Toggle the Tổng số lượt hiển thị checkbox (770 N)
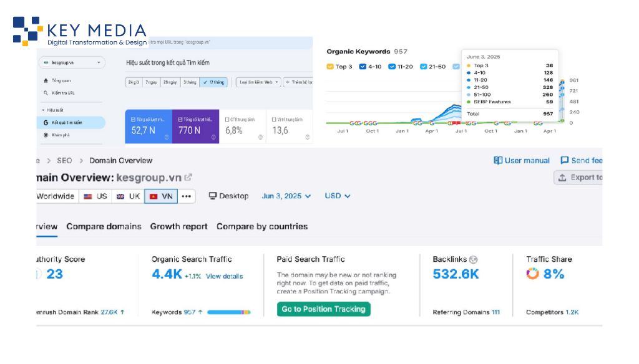The width and height of the screenshot is (639, 364). (180, 120)
